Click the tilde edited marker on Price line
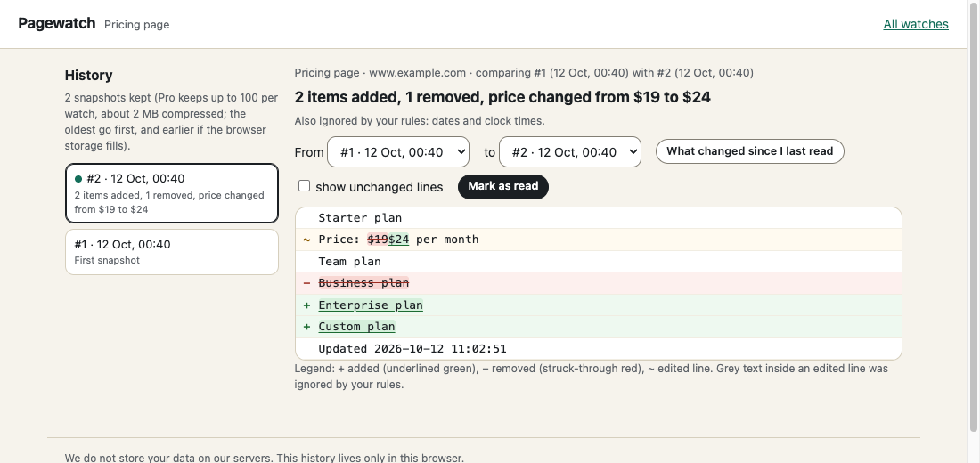980x463 pixels. pyautogui.click(x=306, y=240)
